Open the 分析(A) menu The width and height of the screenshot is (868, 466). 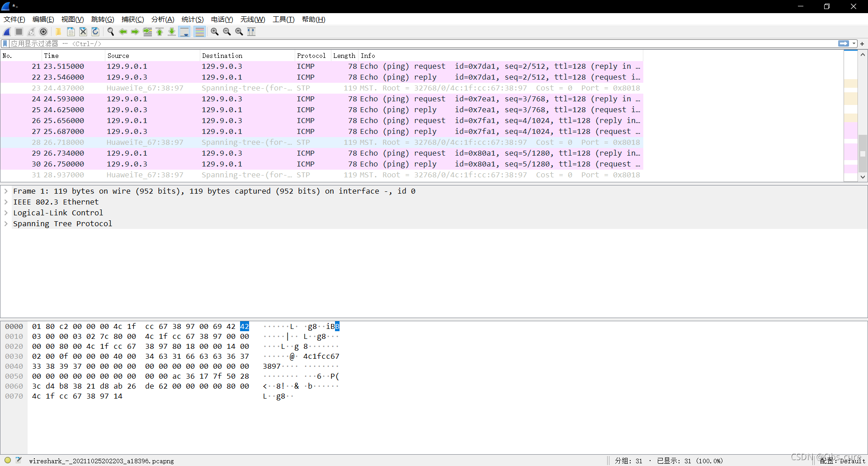pyautogui.click(x=162, y=19)
